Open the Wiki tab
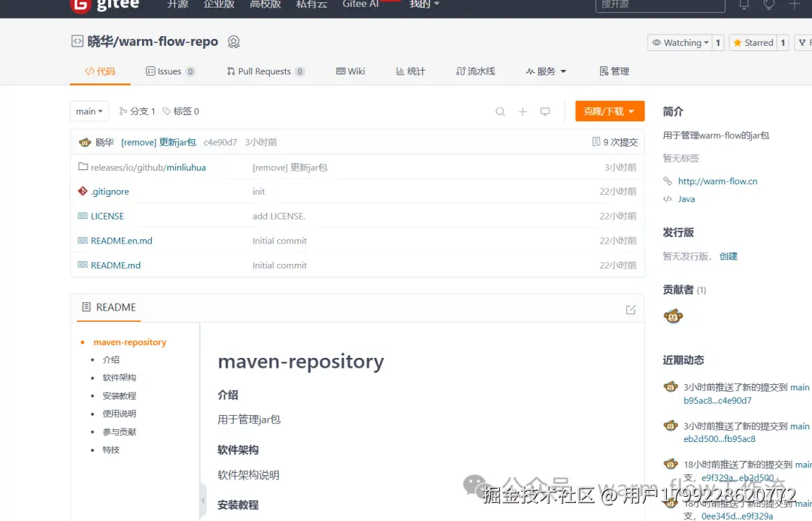Screen dimensions: 812x521 tap(350, 71)
